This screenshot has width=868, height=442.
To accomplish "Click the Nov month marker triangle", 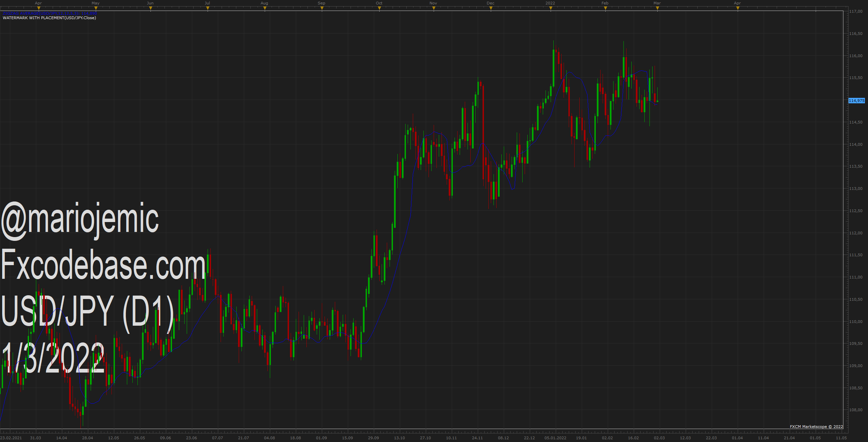I will pyautogui.click(x=434, y=8).
